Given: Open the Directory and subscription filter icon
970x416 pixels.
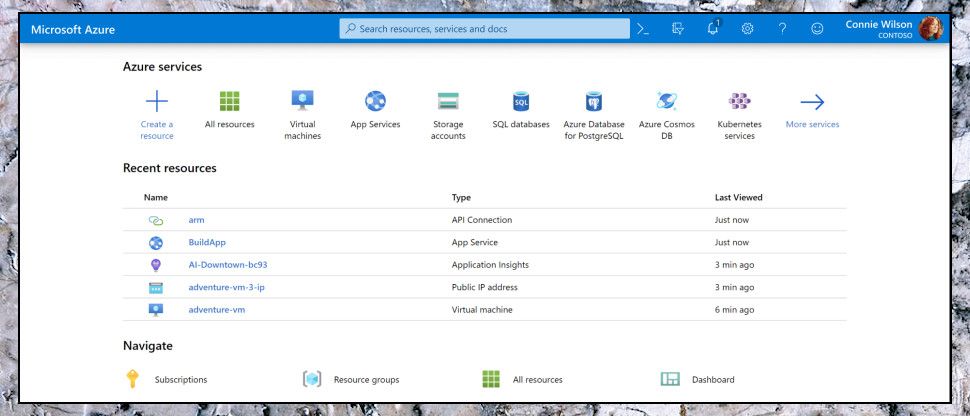Looking at the screenshot, I should (678, 28).
